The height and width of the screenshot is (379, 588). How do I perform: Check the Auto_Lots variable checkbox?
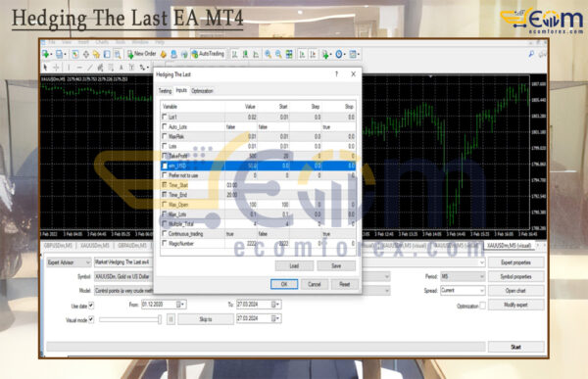coord(165,126)
